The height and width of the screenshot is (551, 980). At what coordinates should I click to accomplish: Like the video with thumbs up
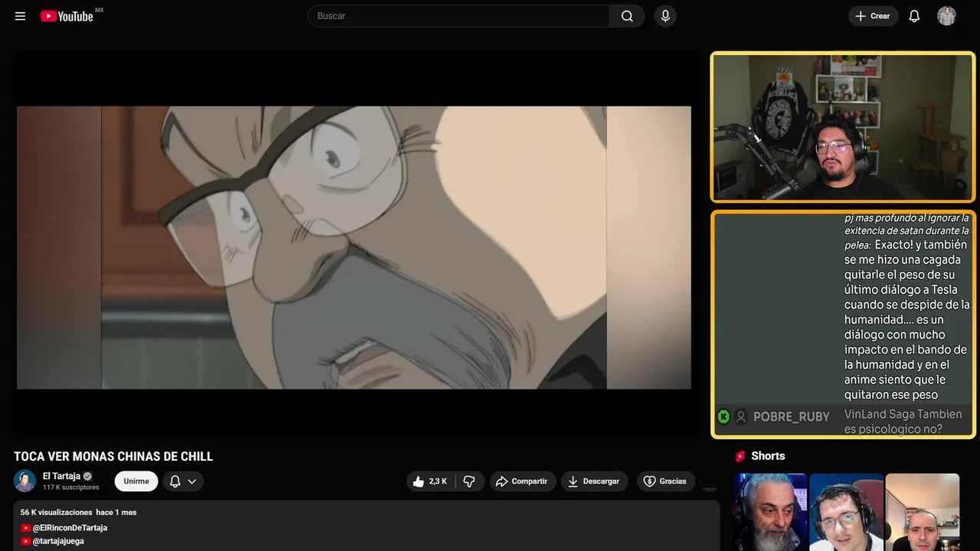coord(430,481)
